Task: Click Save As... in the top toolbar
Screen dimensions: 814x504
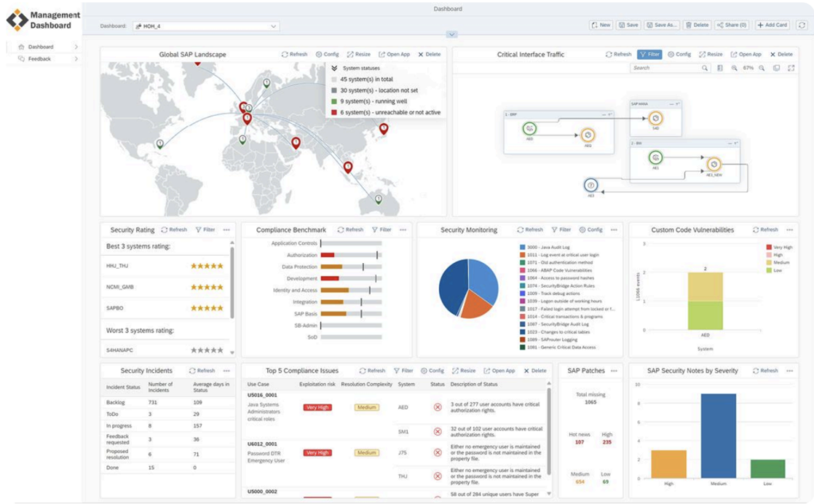Action: pyautogui.click(x=661, y=25)
